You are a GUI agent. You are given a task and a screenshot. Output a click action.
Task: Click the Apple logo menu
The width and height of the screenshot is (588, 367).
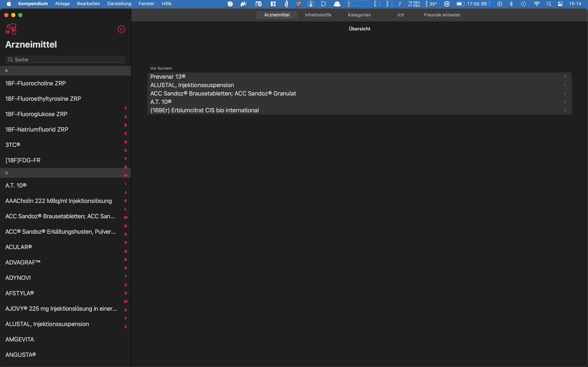tap(9, 4)
